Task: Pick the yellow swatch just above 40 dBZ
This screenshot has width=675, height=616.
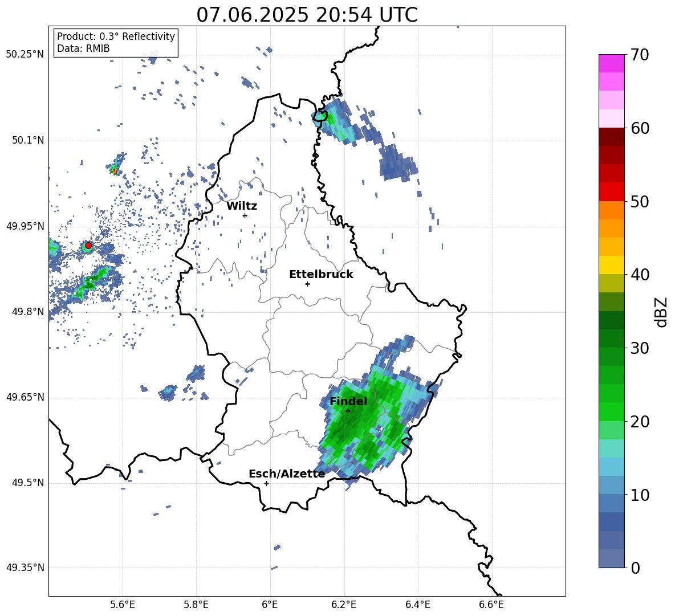Action: tap(611, 265)
